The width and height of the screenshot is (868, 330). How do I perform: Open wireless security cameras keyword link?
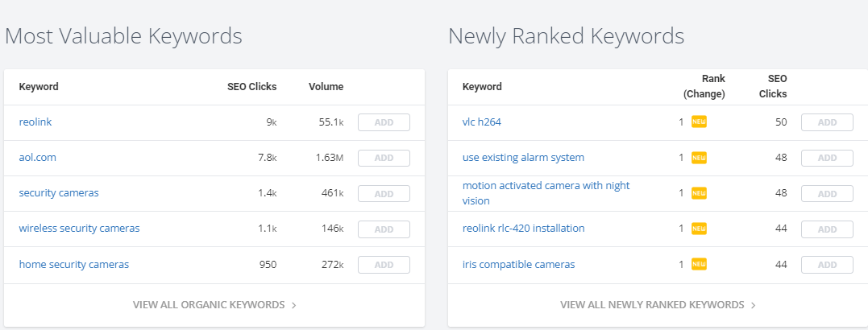pyautogui.click(x=79, y=229)
